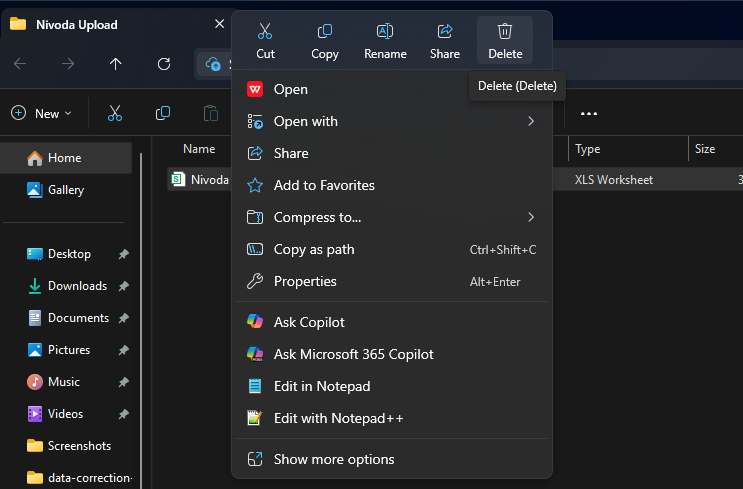Expand the Open with arrow chevron
The height and width of the screenshot is (489, 743).
tap(531, 121)
